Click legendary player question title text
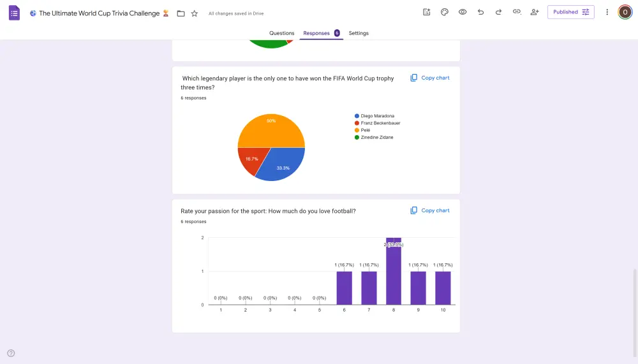 coord(287,83)
